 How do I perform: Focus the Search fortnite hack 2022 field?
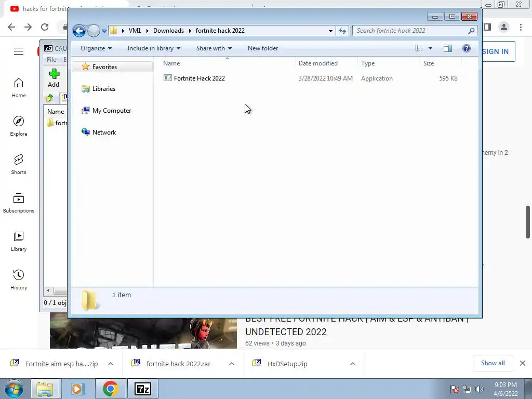pyautogui.click(x=415, y=31)
